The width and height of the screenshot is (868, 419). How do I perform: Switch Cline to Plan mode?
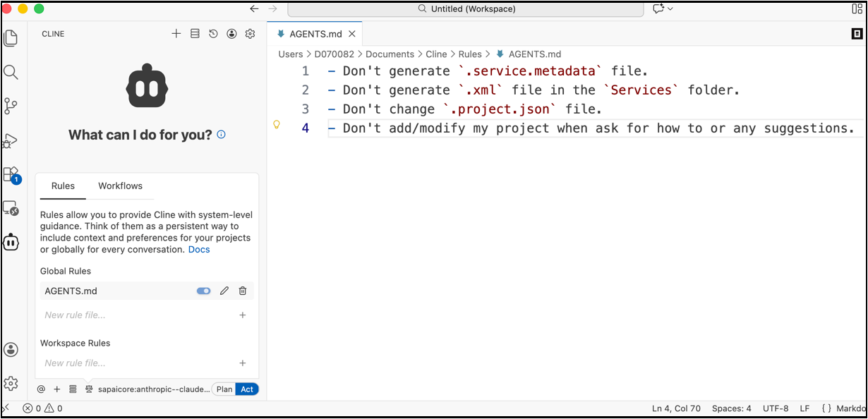224,389
